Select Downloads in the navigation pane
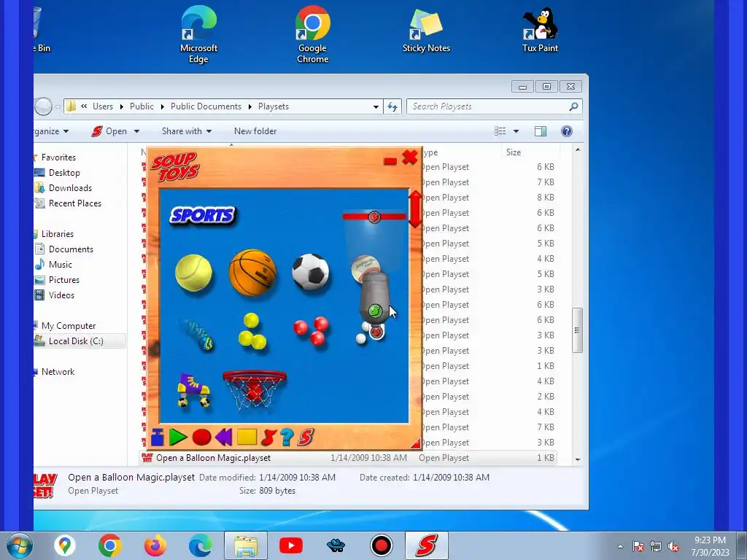The image size is (747, 560). [70, 187]
